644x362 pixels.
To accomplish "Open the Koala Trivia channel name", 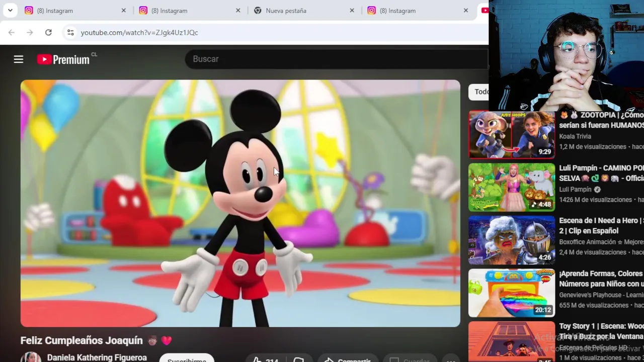I will (575, 136).
